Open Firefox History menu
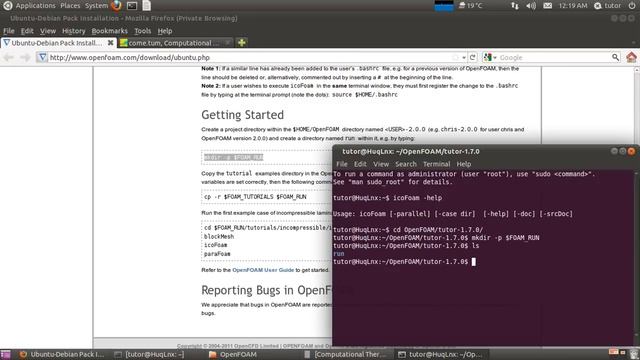640x360 pixels. click(73, 31)
